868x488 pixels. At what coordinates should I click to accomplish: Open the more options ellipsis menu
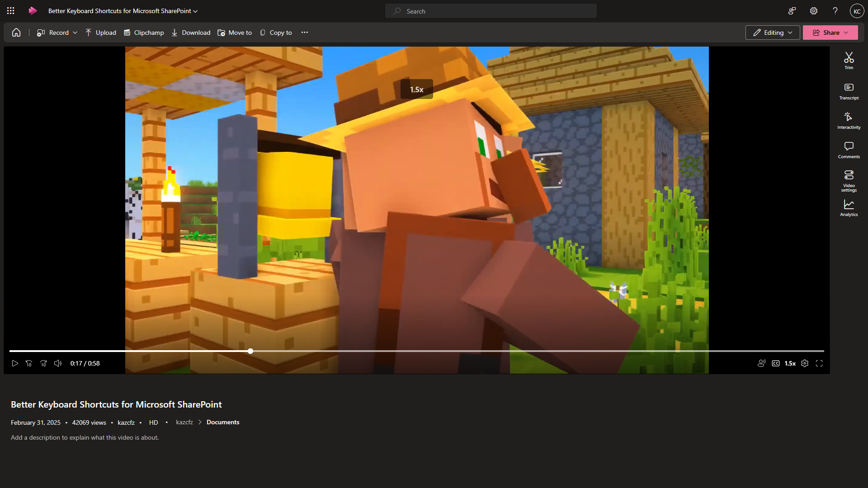(305, 33)
